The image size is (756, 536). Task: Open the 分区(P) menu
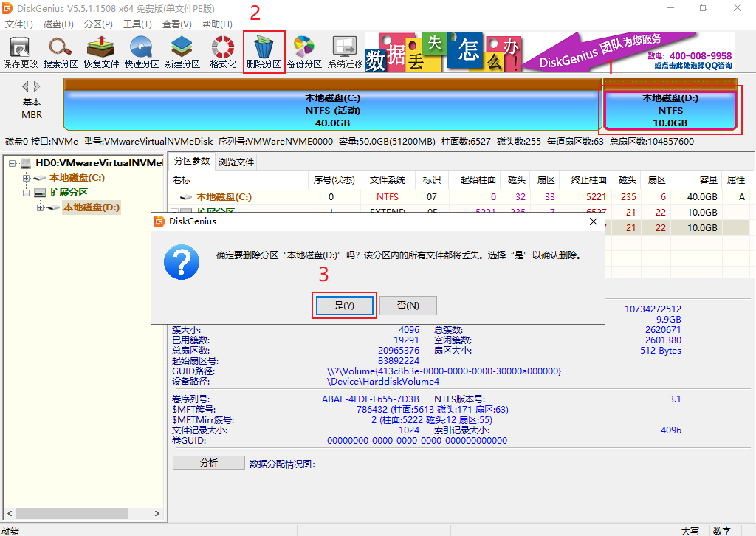click(98, 24)
